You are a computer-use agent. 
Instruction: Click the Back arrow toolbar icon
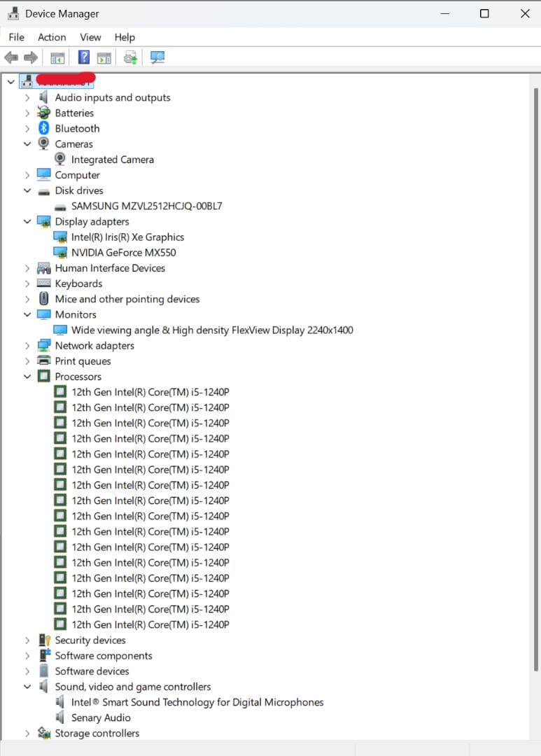coord(11,58)
